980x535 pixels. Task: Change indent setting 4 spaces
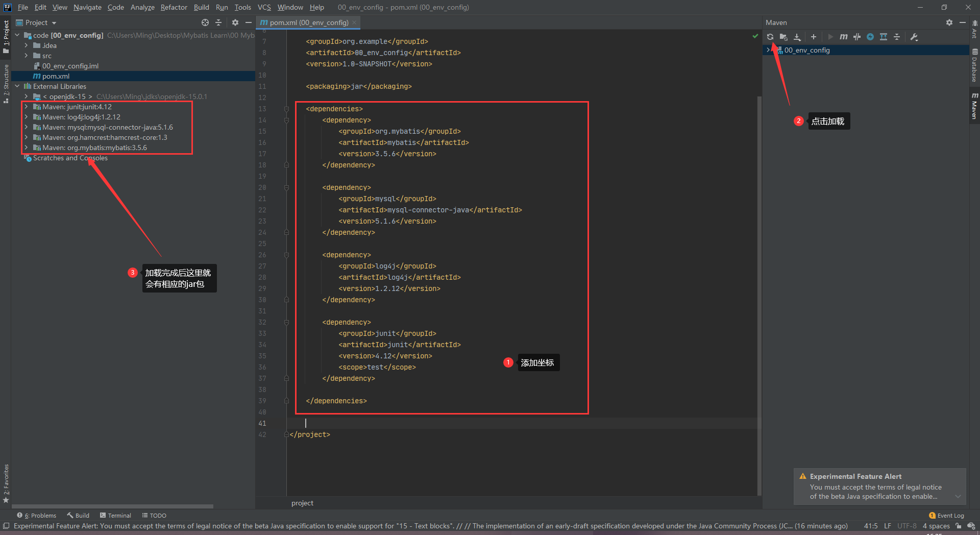[x=936, y=526]
